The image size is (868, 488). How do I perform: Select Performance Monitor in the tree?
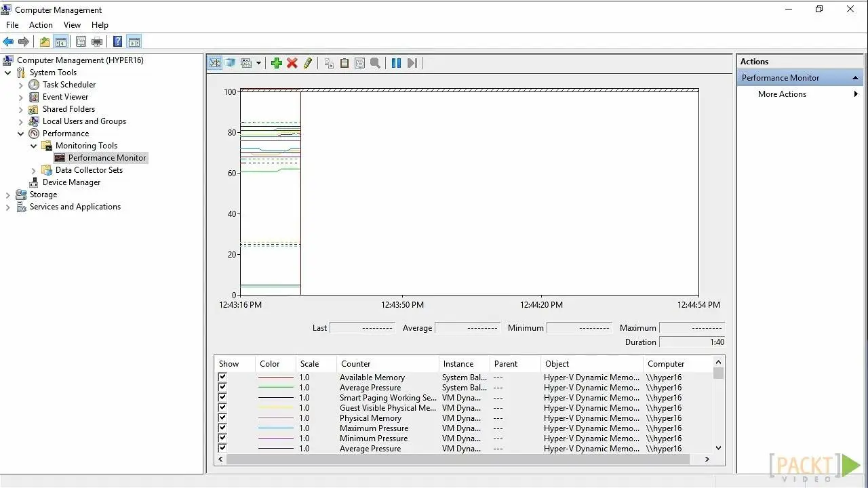pos(106,158)
